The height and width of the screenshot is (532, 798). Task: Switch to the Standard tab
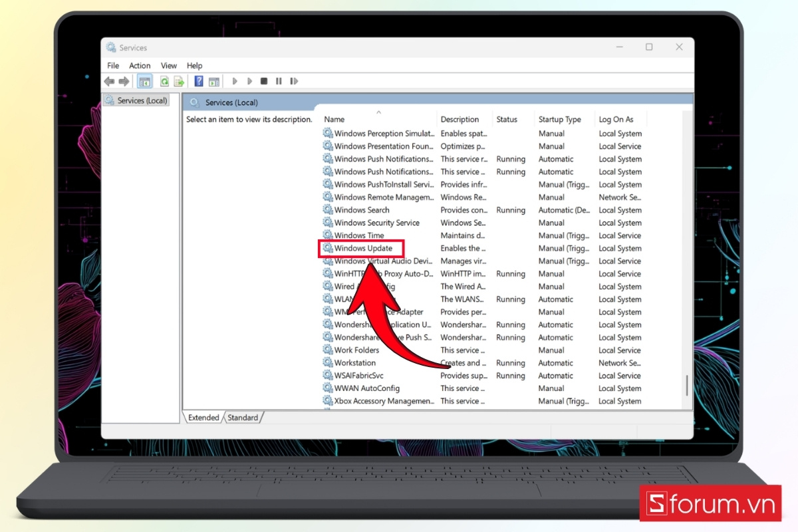(x=243, y=418)
